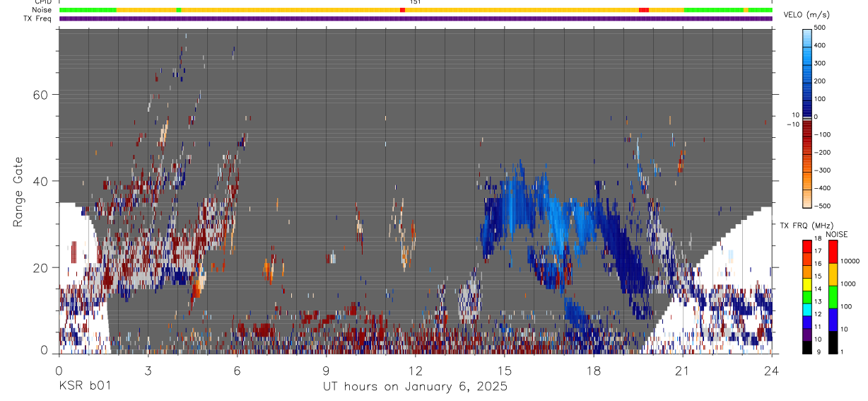Click the red 17–18 MHz frequency swatch
Screen dimensions: 868x401
coord(807,245)
